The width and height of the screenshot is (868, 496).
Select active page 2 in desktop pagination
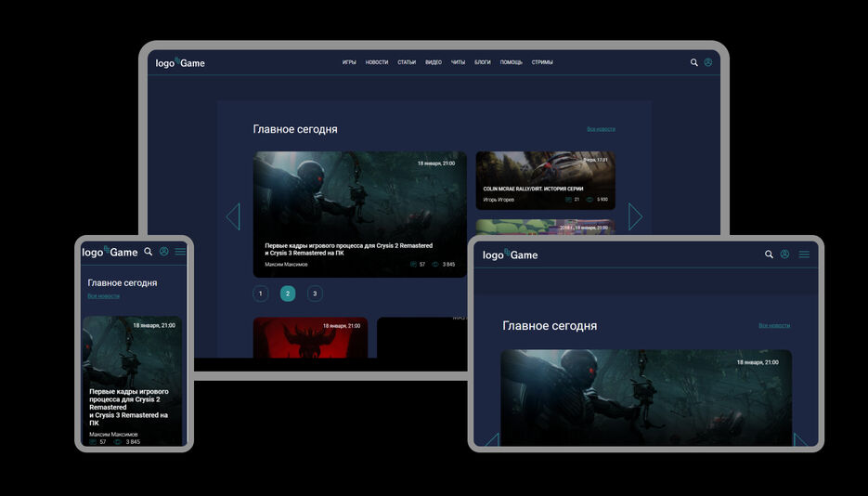click(287, 294)
